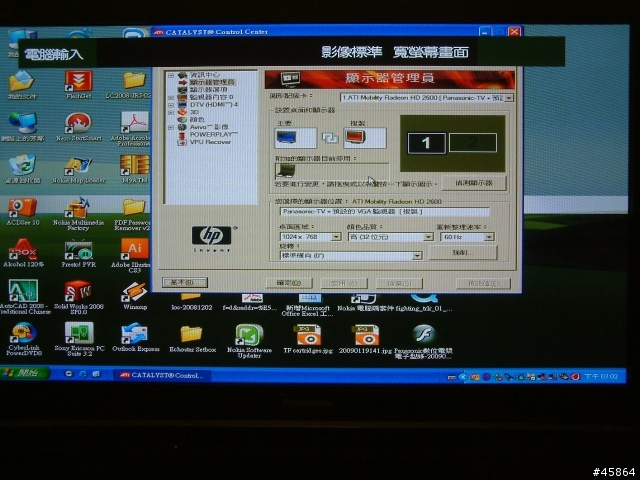Select 顯示器管理員 in the tree
The width and height of the screenshot is (640, 480).
pyautogui.click(x=211, y=82)
